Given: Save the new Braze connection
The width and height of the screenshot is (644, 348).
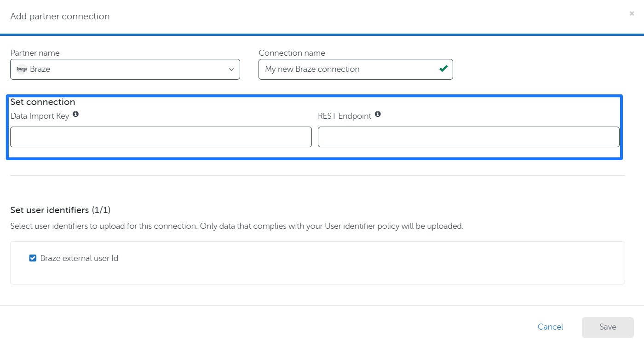Looking at the screenshot, I should tap(607, 327).
